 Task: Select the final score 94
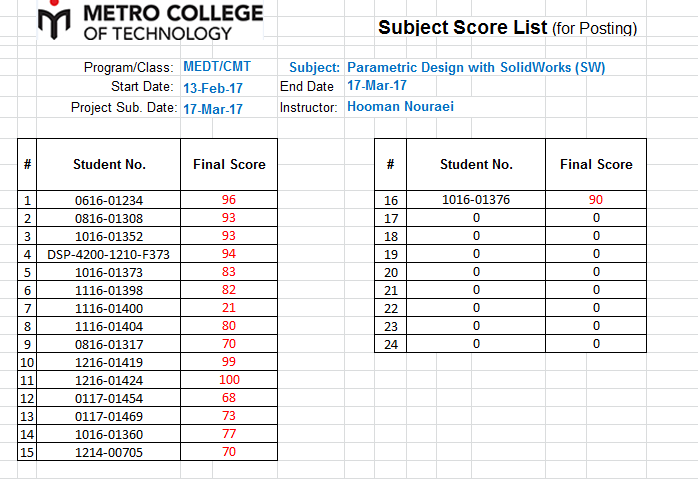click(229, 254)
